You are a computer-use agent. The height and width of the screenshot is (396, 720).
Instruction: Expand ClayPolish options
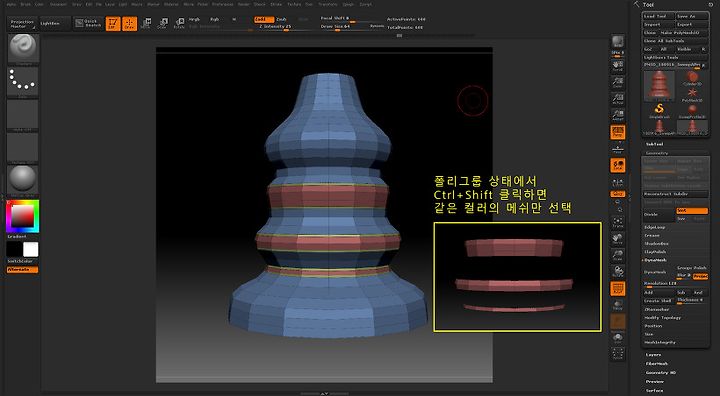pos(655,252)
